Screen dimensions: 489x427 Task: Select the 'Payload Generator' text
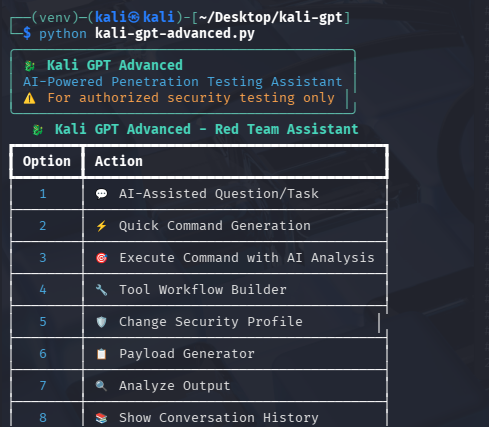pyautogui.click(x=187, y=354)
